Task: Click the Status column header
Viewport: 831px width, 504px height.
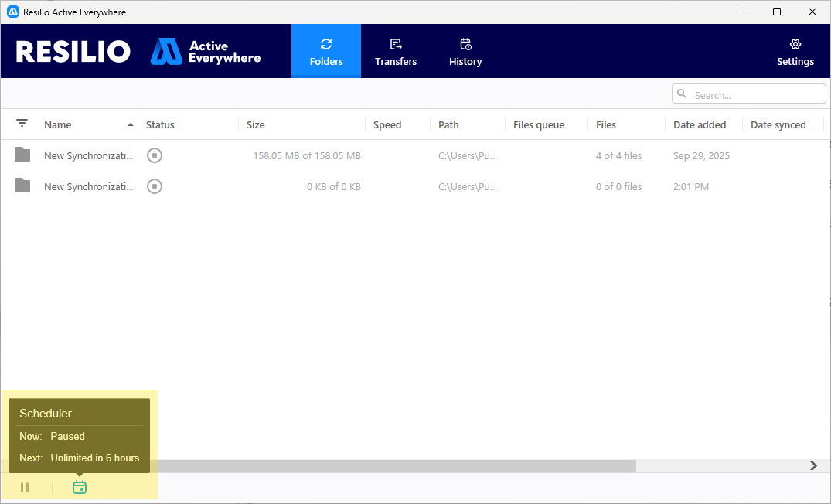Action: [x=160, y=124]
